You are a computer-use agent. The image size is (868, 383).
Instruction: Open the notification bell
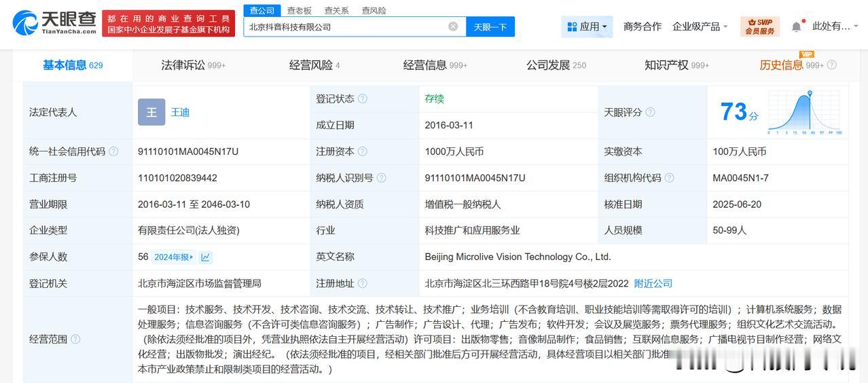[796, 26]
